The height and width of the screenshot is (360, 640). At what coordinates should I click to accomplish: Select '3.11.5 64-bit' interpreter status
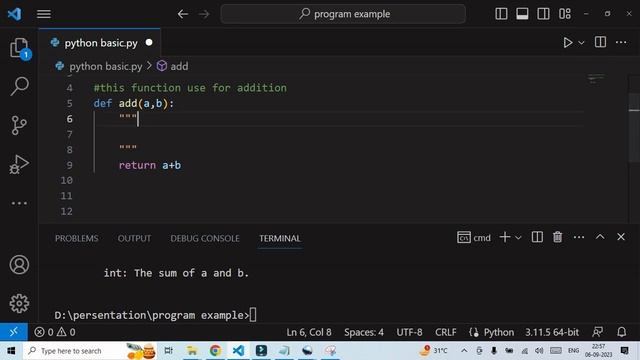552,332
